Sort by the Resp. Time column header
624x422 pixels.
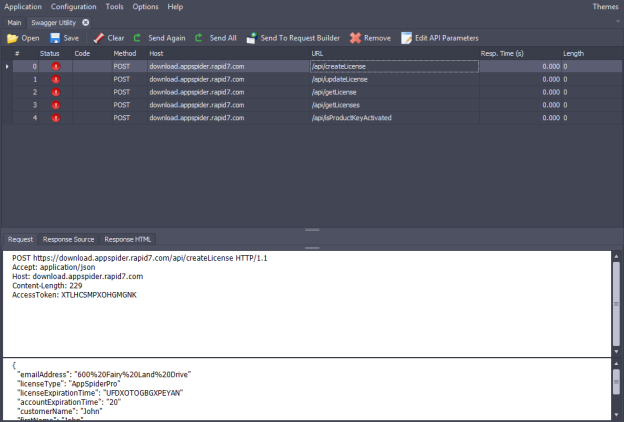click(x=503, y=53)
